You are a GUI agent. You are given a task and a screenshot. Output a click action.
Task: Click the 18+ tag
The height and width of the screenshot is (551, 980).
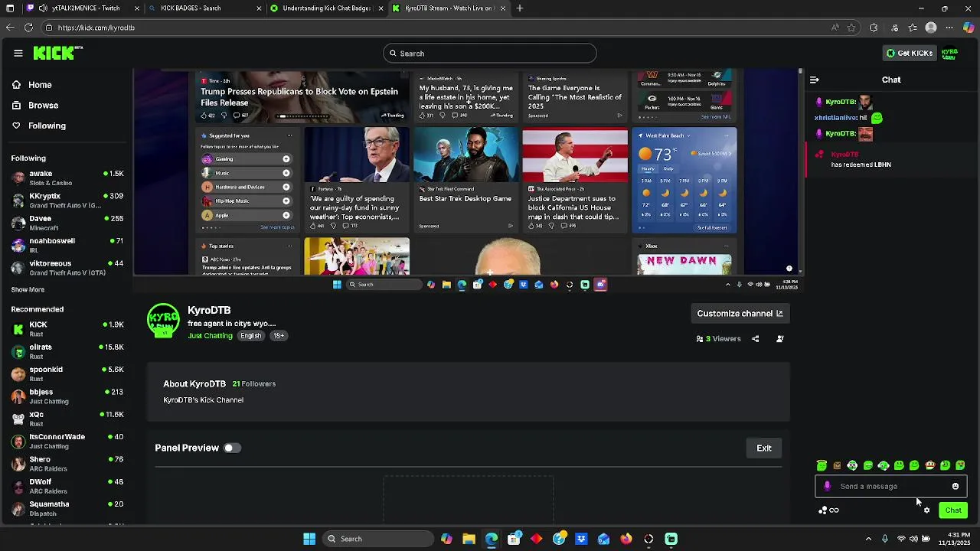point(279,336)
